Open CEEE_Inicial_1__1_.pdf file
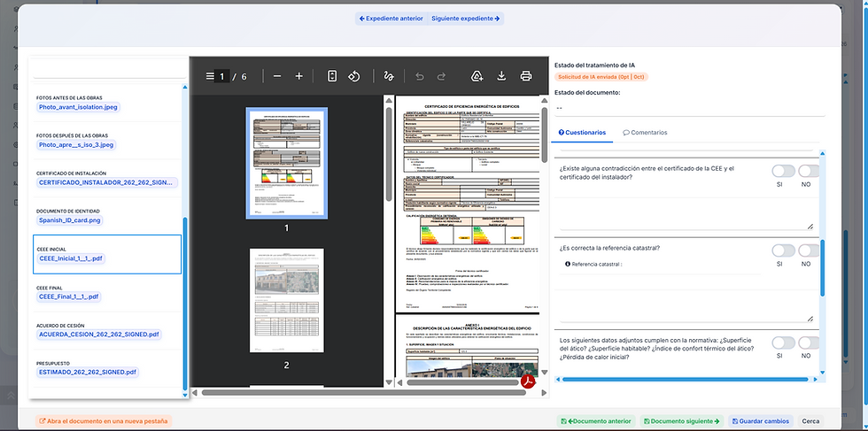868x431 pixels. point(70,258)
